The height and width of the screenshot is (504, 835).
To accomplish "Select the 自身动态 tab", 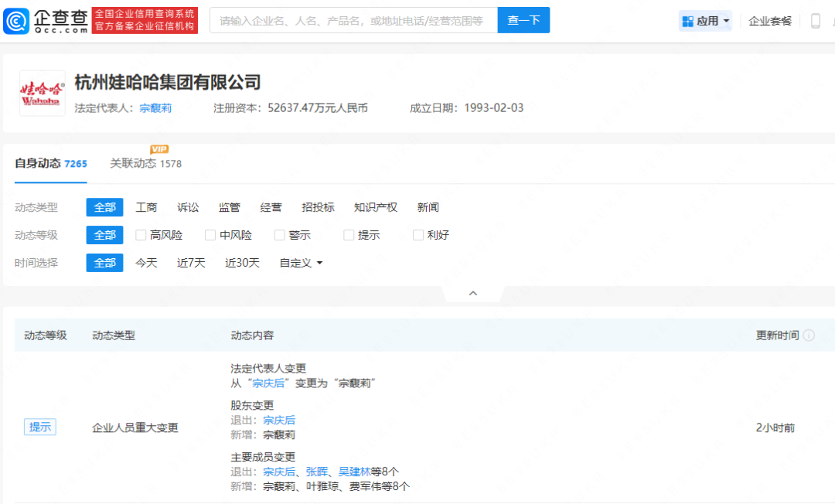I will coord(41,163).
